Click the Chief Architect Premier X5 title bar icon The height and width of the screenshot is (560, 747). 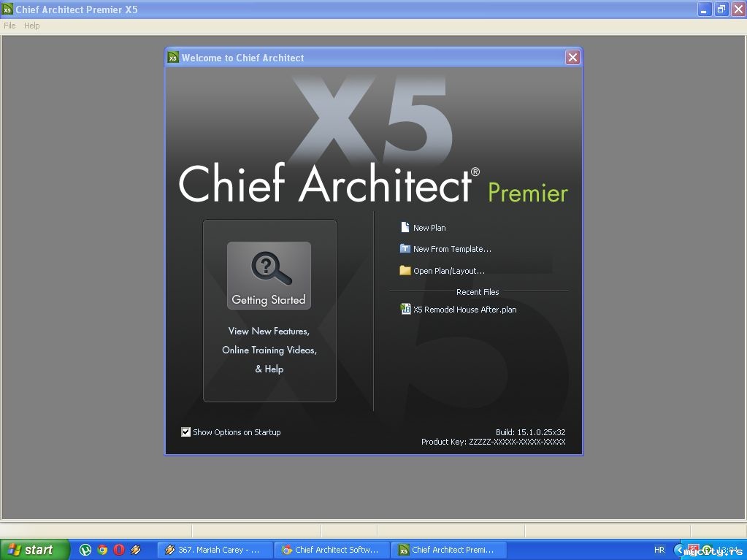(x=7, y=9)
